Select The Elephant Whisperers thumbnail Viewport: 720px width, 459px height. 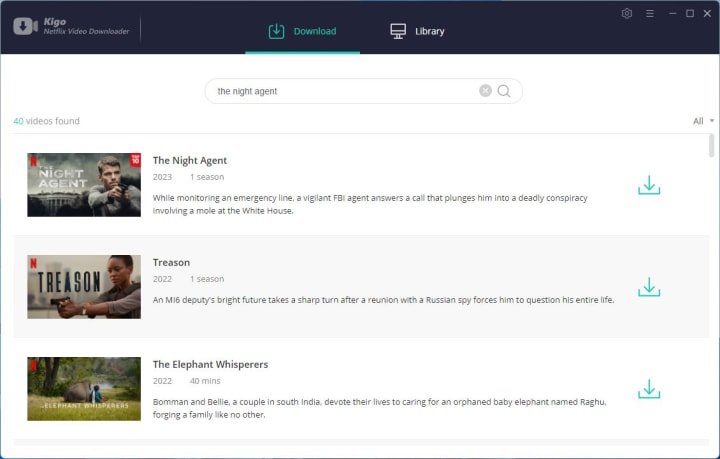click(x=84, y=389)
